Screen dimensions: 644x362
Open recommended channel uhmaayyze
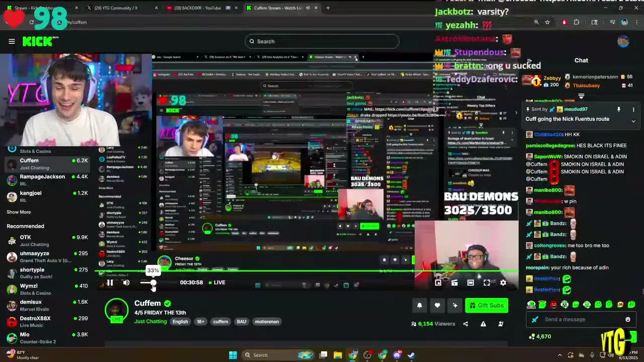click(47, 257)
